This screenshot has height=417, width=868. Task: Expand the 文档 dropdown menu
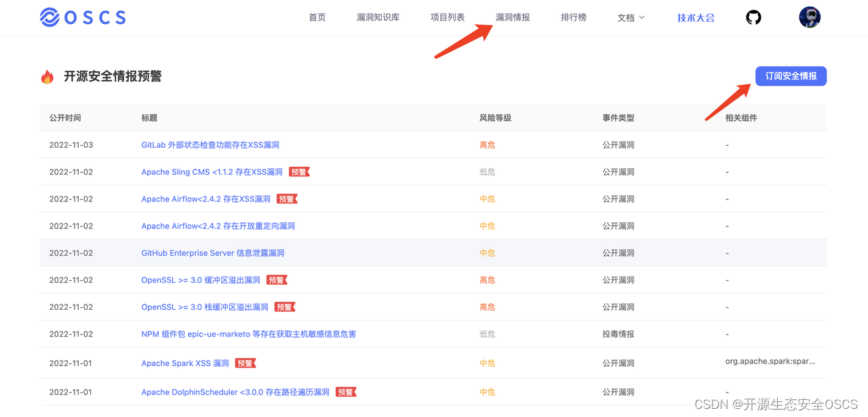pyautogui.click(x=631, y=18)
